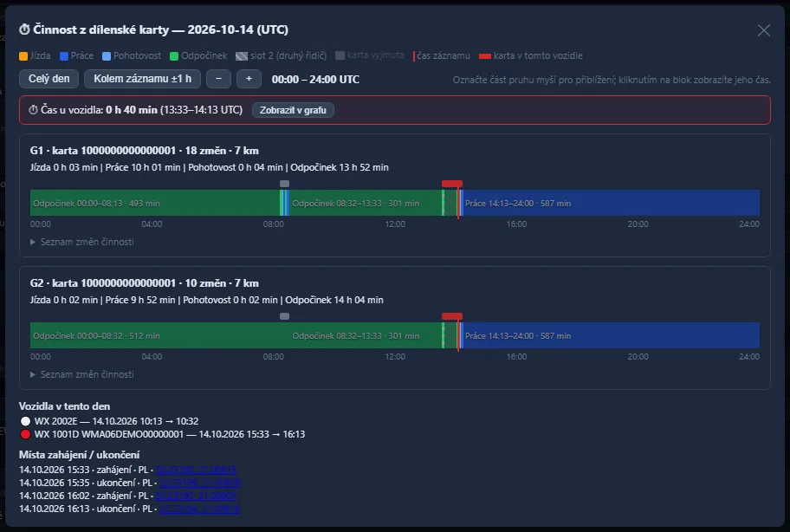Image resolution: width=790 pixels, height=532 pixels.
Task: Select G1 block Odpočinek 00:00–08:13
Action: tap(155, 203)
